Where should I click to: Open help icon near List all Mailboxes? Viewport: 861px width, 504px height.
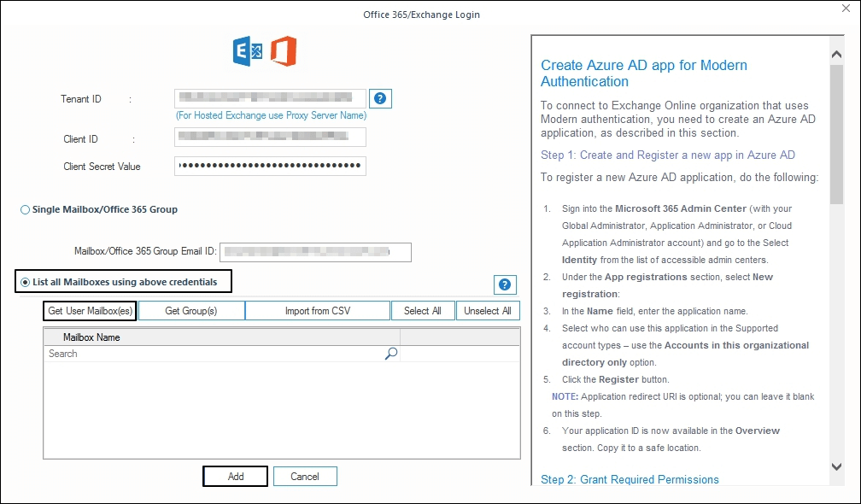(x=505, y=284)
